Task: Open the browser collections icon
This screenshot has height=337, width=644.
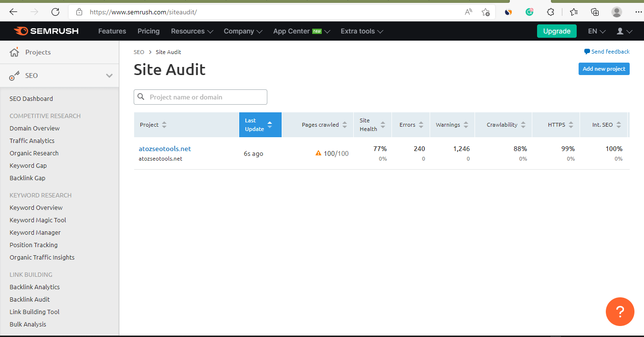Action: [x=595, y=12]
